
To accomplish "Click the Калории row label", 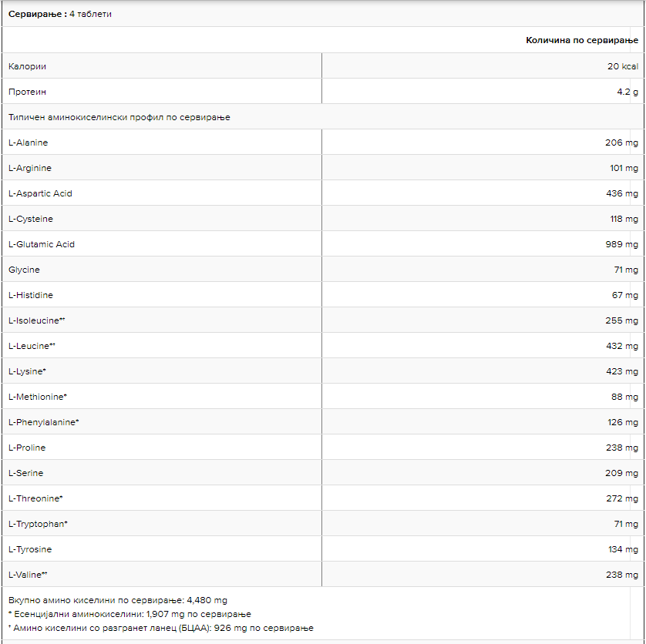I will 27,66.
